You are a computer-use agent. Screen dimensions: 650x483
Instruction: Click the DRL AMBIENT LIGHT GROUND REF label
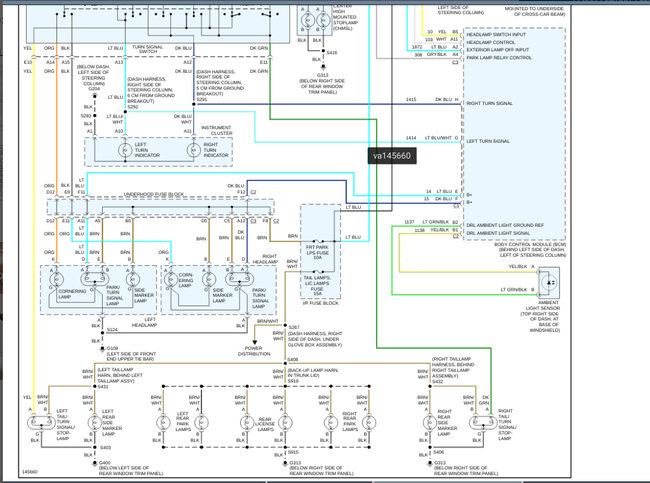coord(505,225)
